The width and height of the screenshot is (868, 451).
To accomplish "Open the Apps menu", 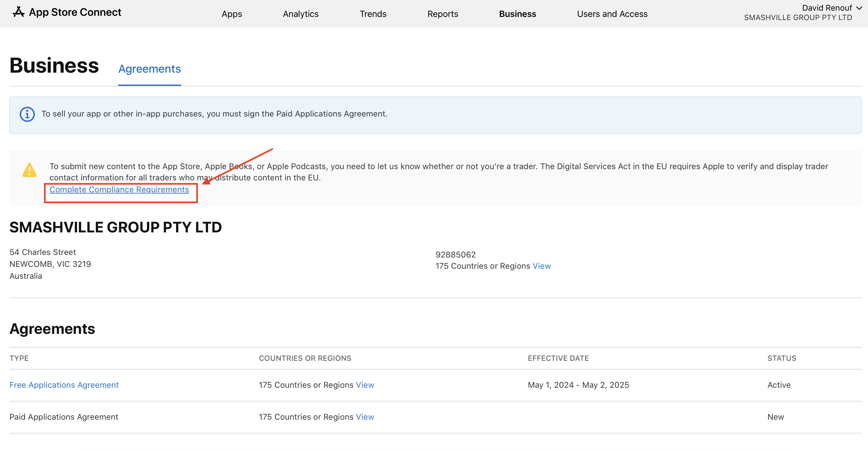I will [x=232, y=14].
